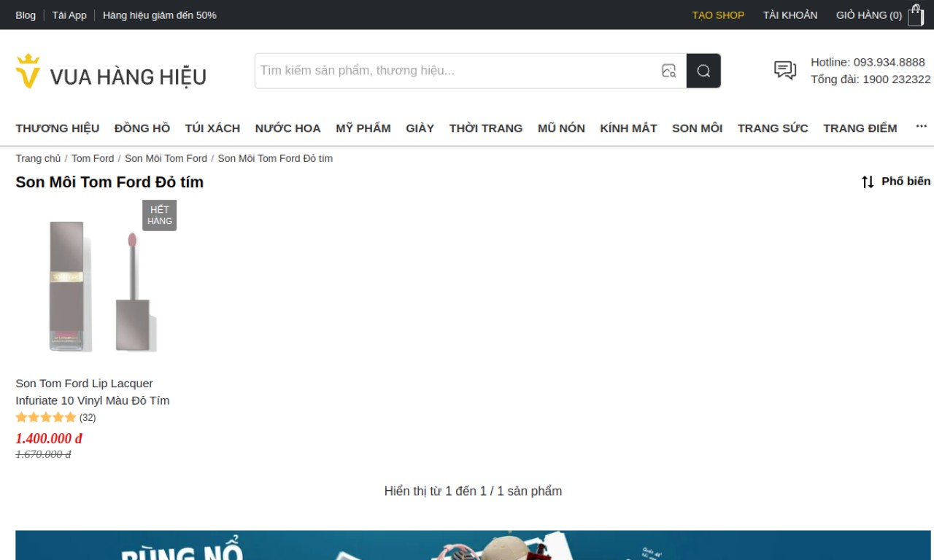The image size is (934, 560).
Task: Show more categories via the ellipsis
Action: click(x=921, y=127)
